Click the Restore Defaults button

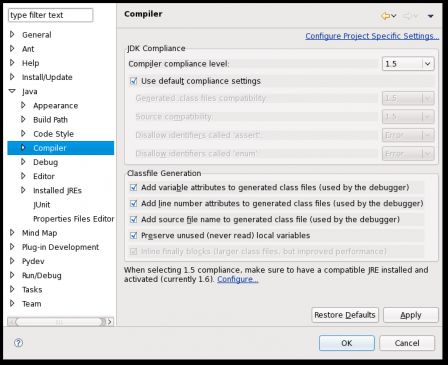(345, 315)
